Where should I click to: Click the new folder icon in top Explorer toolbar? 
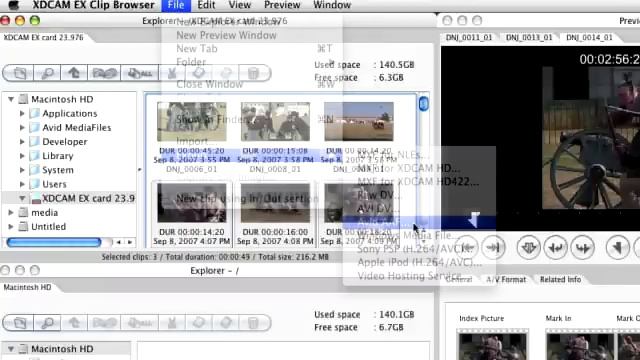pyautogui.click(x=19, y=73)
